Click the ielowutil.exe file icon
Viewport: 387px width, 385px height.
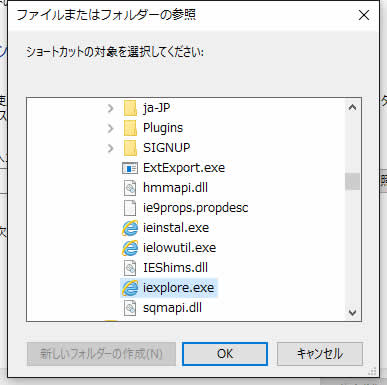pos(130,248)
